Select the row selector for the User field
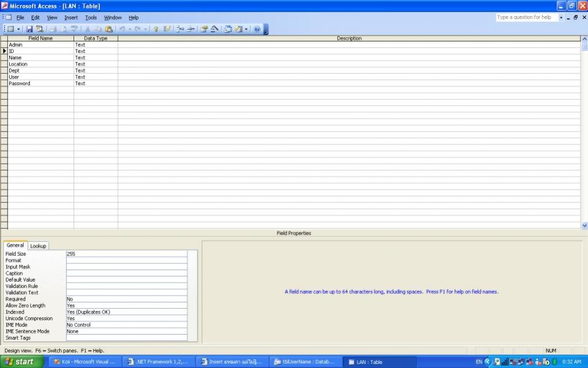Screen dimensions: 588x368 tap(4, 77)
